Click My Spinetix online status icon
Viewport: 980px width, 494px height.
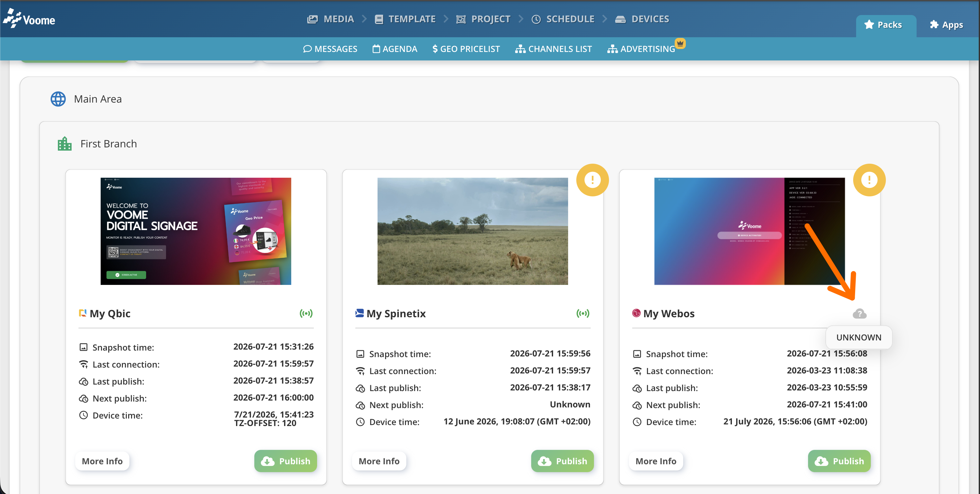[583, 313]
